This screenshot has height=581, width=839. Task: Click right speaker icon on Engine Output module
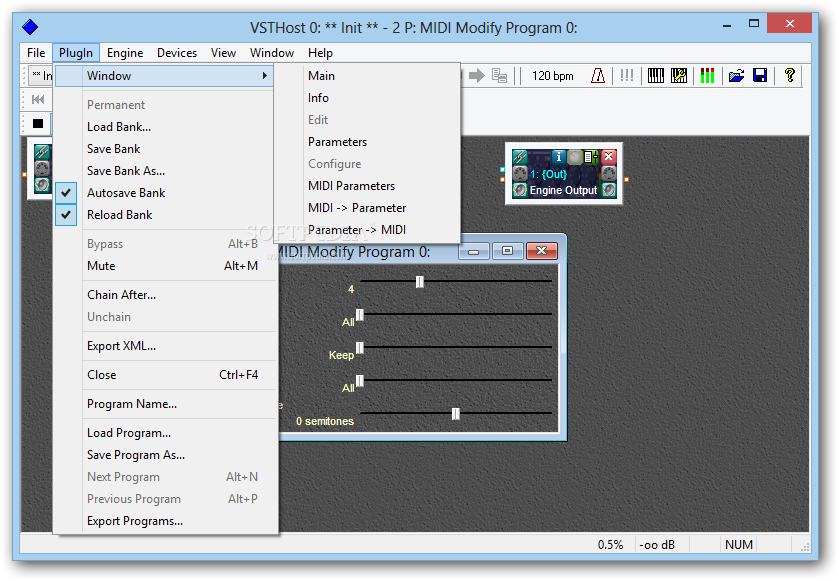(x=608, y=190)
